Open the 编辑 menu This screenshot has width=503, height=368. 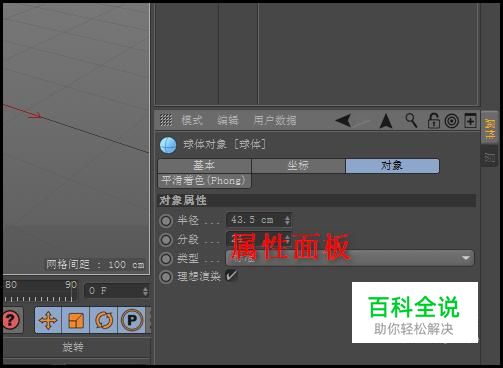tap(228, 120)
